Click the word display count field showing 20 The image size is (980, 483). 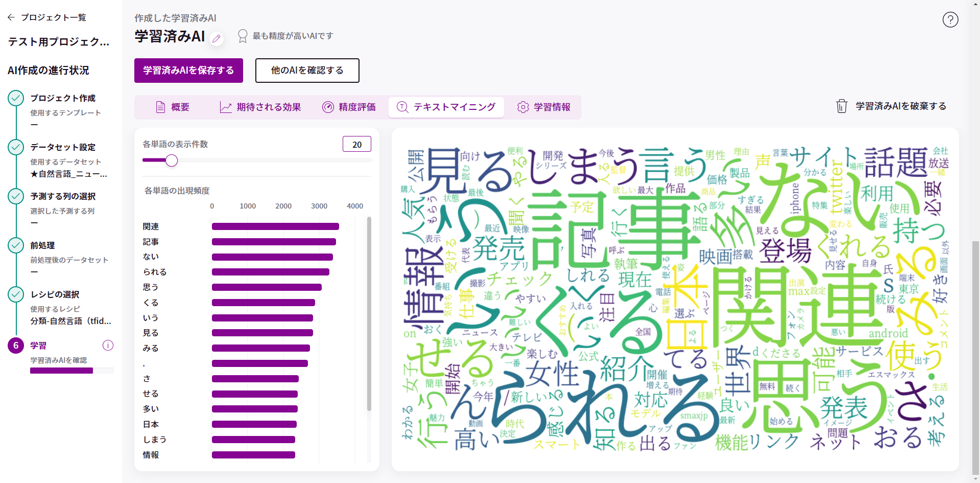coord(357,145)
